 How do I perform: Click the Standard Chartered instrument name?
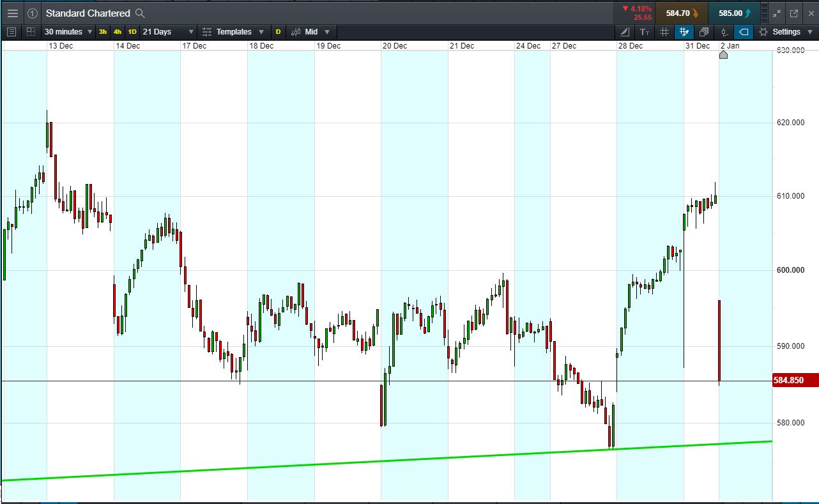(88, 13)
